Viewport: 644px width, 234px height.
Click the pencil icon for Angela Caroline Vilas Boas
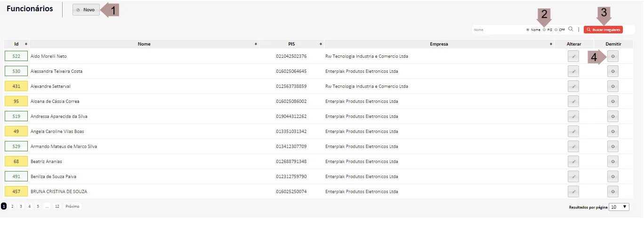(573, 132)
